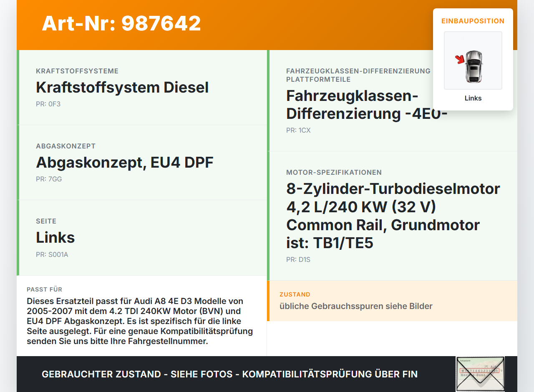Toggle the Links side selection
Image resolution: width=534 pixels, height=392 pixels.
click(55, 237)
